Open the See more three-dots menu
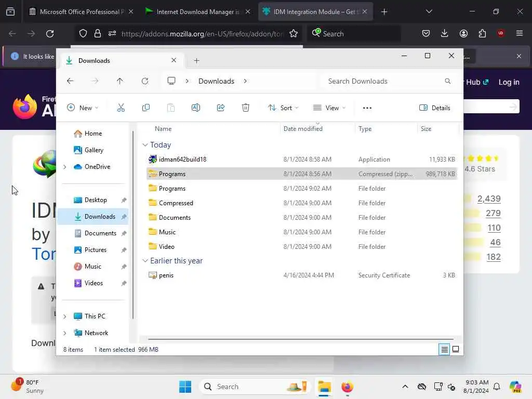Image resolution: width=532 pixels, height=399 pixels. [x=367, y=108]
